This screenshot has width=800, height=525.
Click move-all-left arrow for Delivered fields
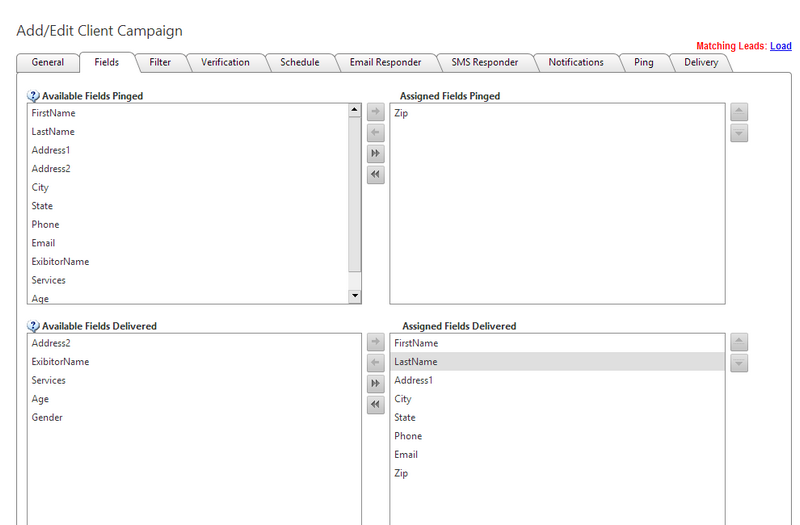pyautogui.click(x=375, y=405)
